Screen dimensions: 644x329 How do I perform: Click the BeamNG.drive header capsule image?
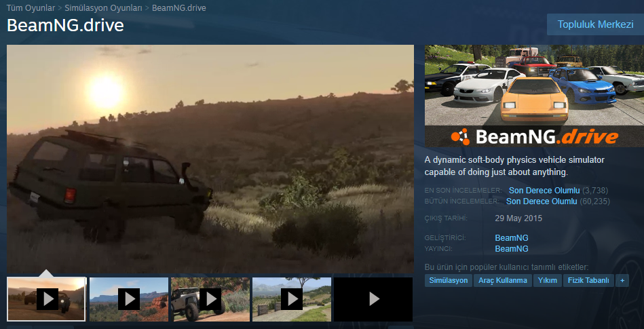tap(534, 96)
